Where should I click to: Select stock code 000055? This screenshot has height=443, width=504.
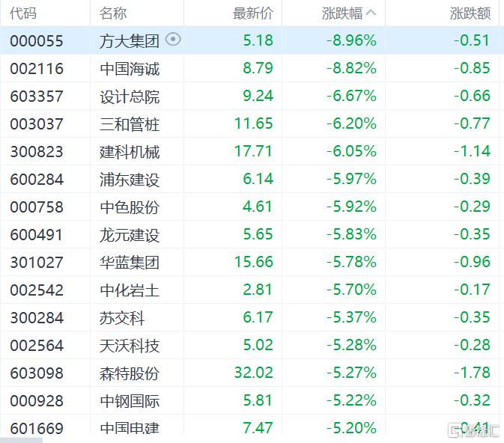pyautogui.click(x=37, y=41)
